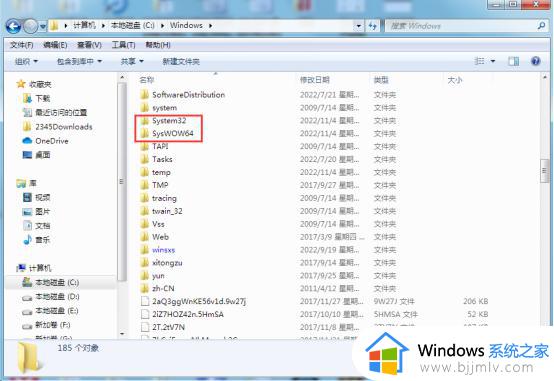Viewport: 554px width, 381px height.
Task: Open address bar previous locations dropdown
Action: tap(359, 26)
